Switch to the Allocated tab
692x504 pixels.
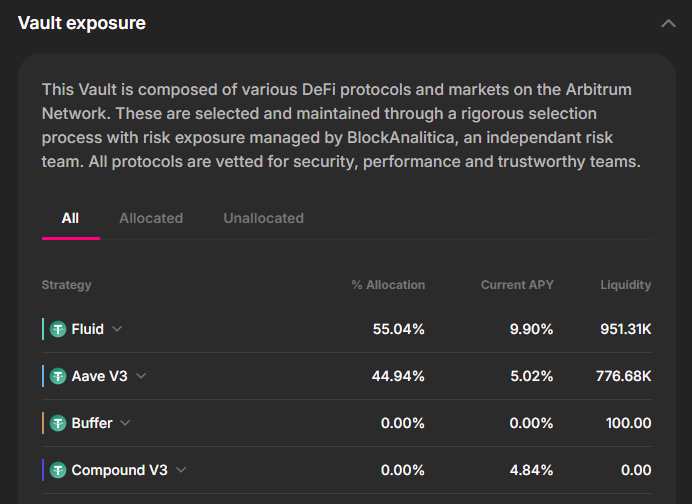(151, 218)
